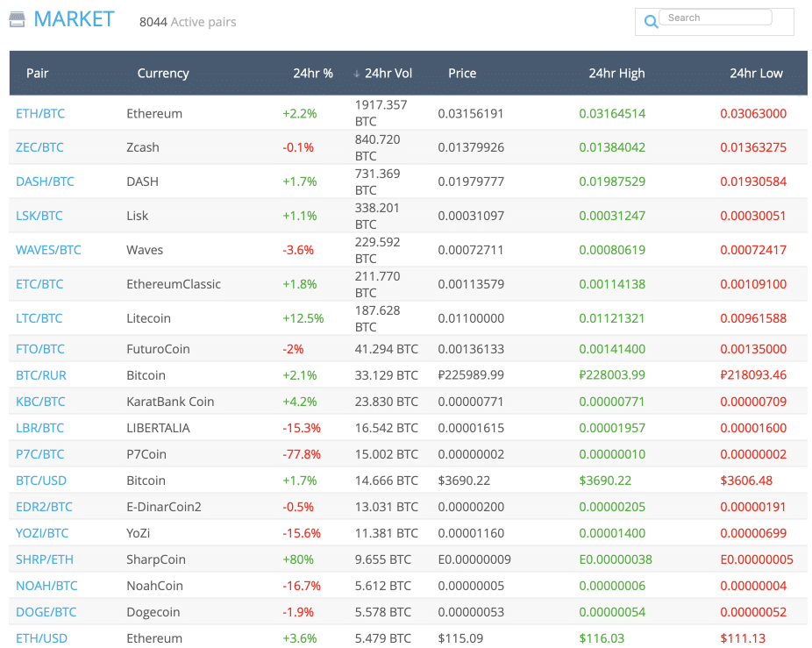Click the KaratBank Coin currency name
This screenshot has height=648, width=812.
tap(170, 402)
